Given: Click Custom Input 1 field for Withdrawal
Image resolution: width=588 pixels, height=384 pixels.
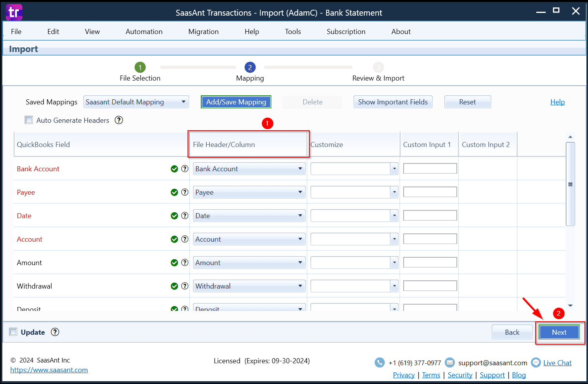Looking at the screenshot, I should (430, 286).
